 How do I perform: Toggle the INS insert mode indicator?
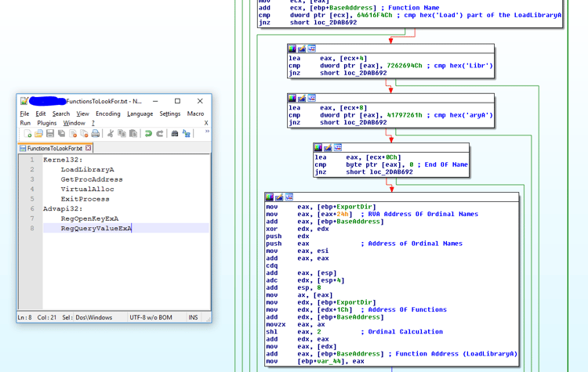193,317
